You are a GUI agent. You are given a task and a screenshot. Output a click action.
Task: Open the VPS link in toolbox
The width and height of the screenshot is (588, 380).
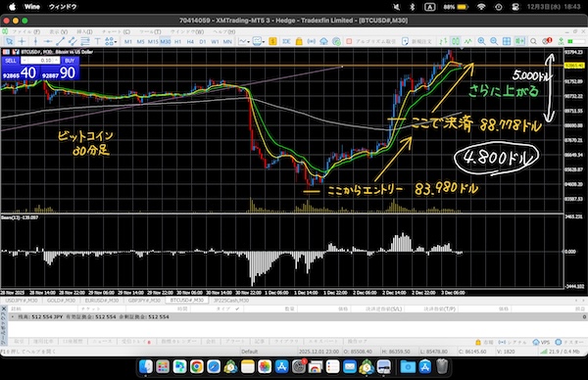click(541, 342)
